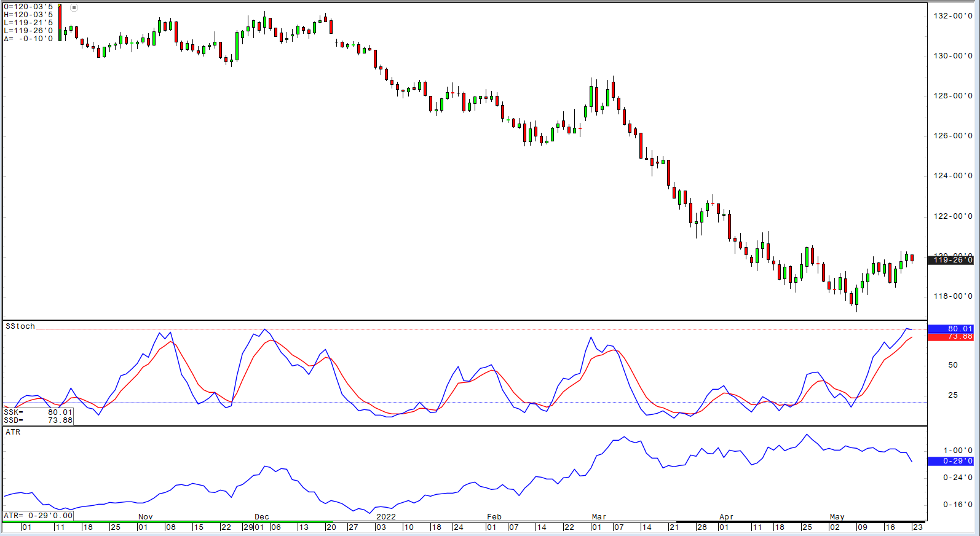Click the 2022 year label on the time axis
980x536 pixels.
pos(386,517)
